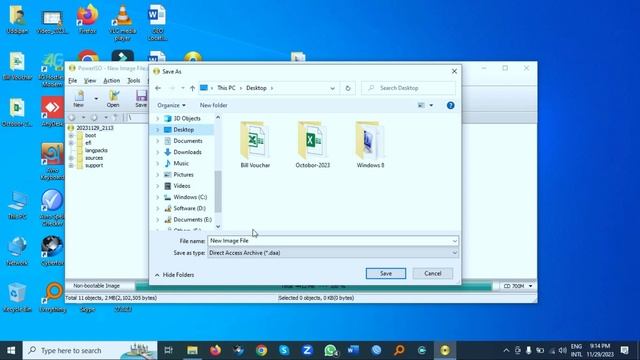640x360 pixels.
Task: Select 20231129_2113 root in PowerISO tree
Action: point(95,128)
